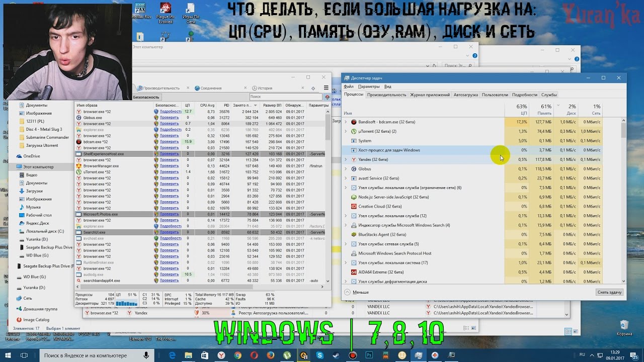Click the Поиск input field in process monitor

(286, 97)
